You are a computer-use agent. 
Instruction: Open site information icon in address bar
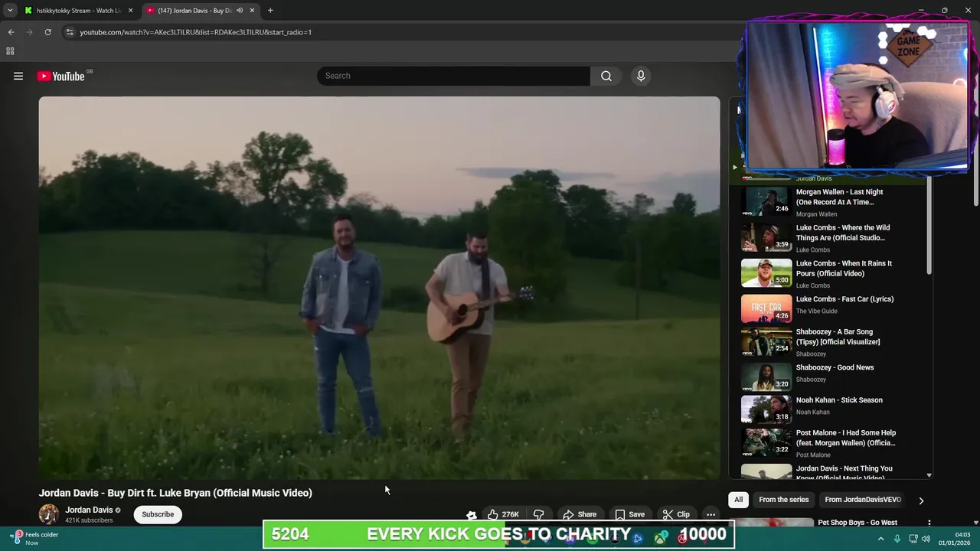(x=70, y=32)
